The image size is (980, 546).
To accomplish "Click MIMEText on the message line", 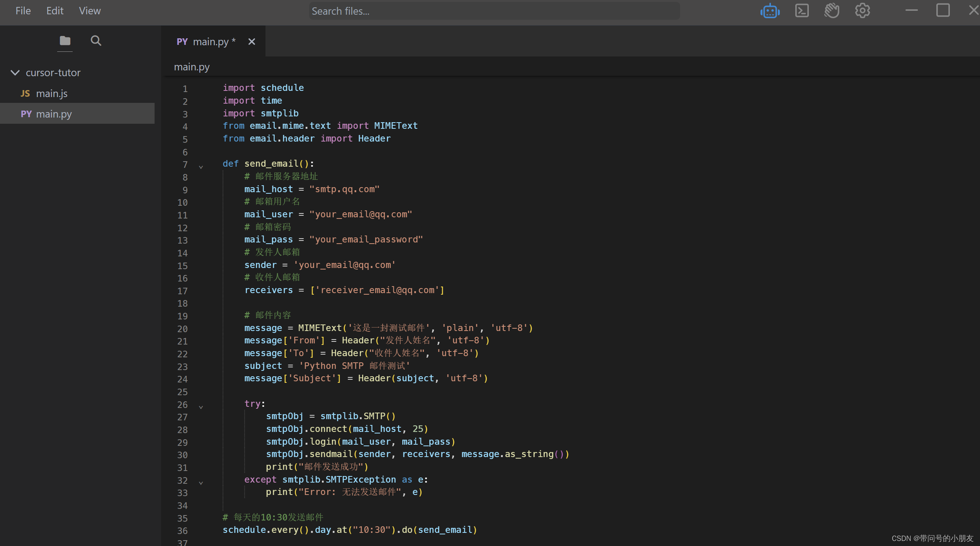I will (320, 328).
